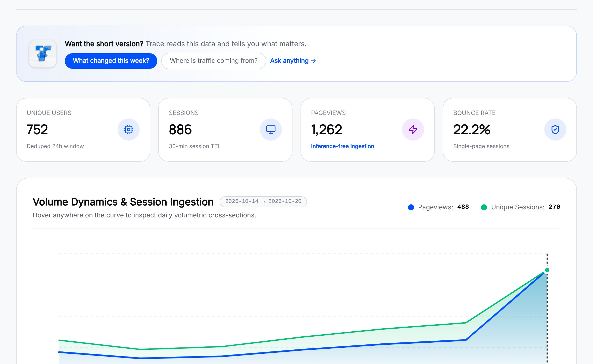Click the 'Hover anywhere on the curve' hint text
593x364 pixels.
[x=144, y=215]
